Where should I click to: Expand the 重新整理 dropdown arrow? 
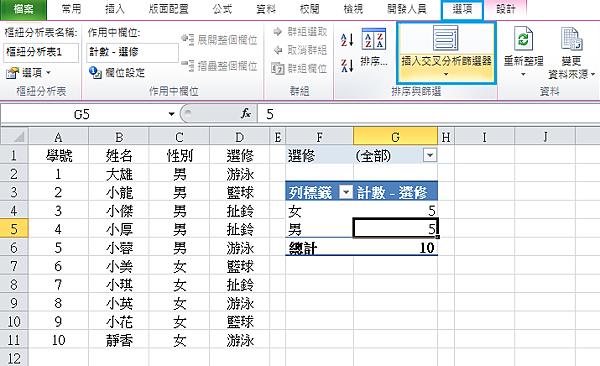click(x=523, y=74)
